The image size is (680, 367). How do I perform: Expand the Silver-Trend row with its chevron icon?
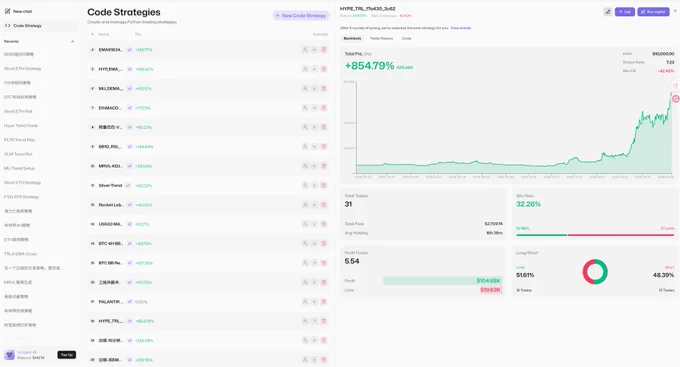314,185
